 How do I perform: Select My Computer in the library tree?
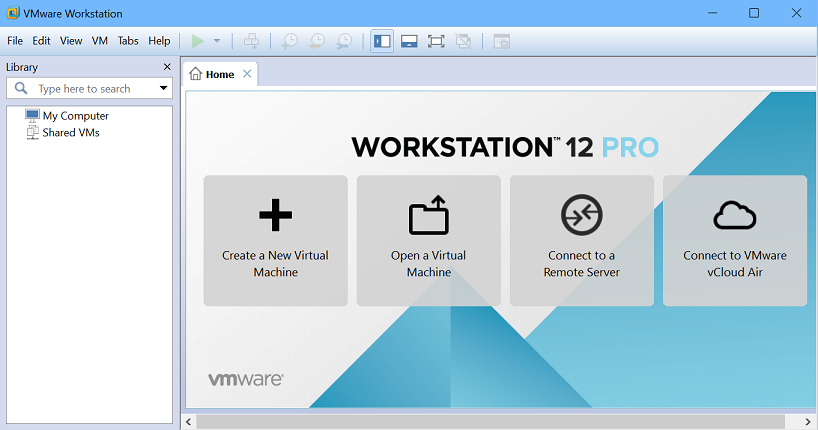click(x=76, y=116)
